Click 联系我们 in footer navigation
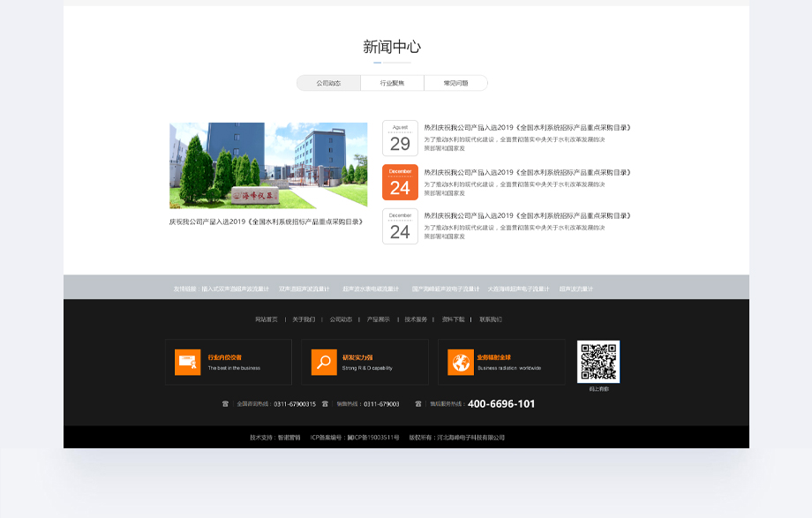 coord(491,319)
